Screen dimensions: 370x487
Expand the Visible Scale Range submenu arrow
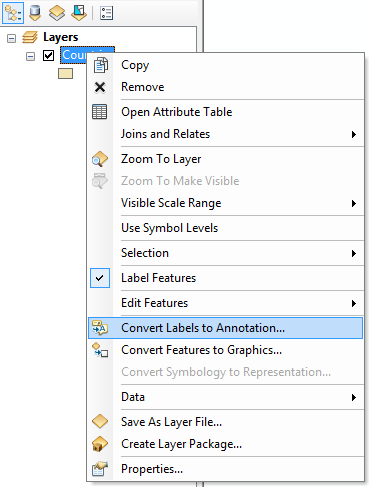[x=354, y=203]
